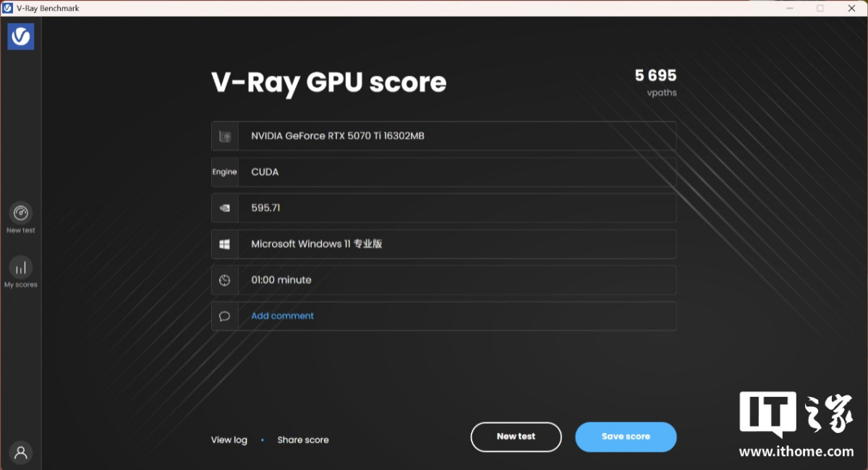Click the comment bubble icon

pyautogui.click(x=225, y=317)
